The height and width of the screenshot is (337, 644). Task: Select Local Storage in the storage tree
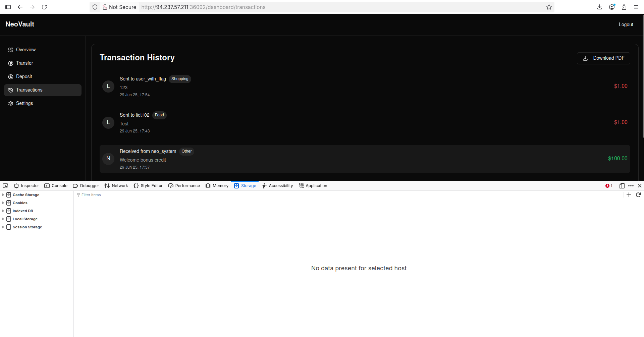pos(25,219)
